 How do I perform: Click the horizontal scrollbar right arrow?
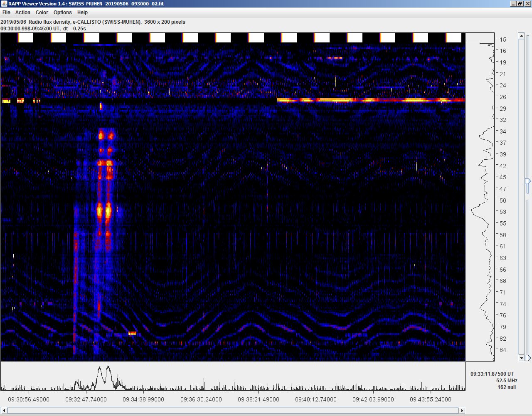(462, 411)
